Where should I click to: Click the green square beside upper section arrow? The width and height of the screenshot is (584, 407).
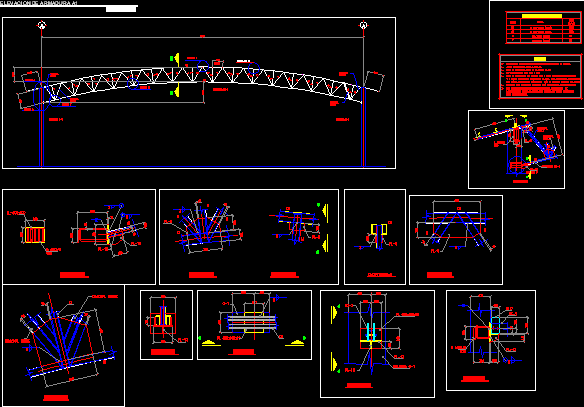pos(172,58)
